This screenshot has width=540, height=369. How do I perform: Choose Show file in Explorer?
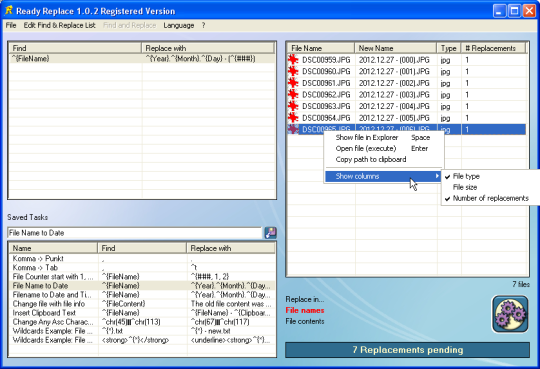(383, 137)
